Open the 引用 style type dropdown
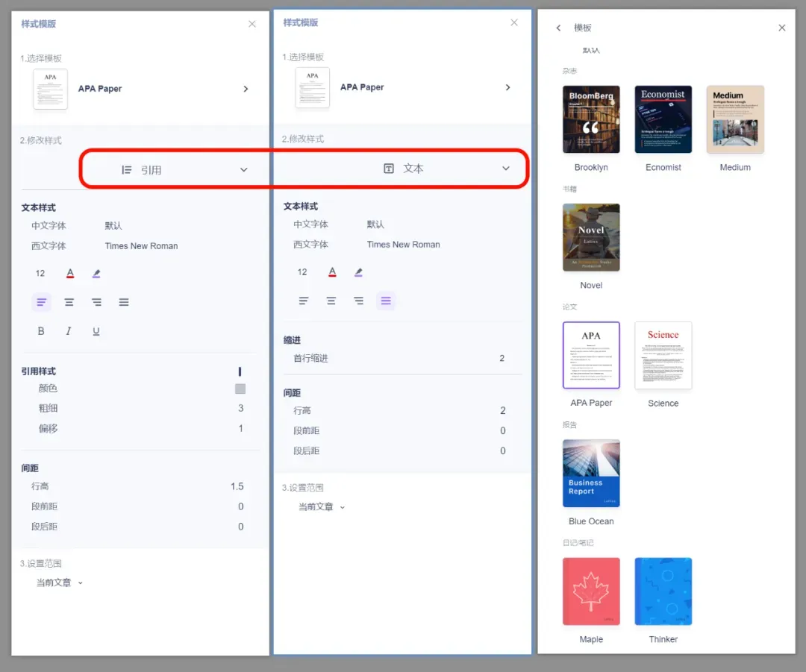 pyautogui.click(x=184, y=170)
